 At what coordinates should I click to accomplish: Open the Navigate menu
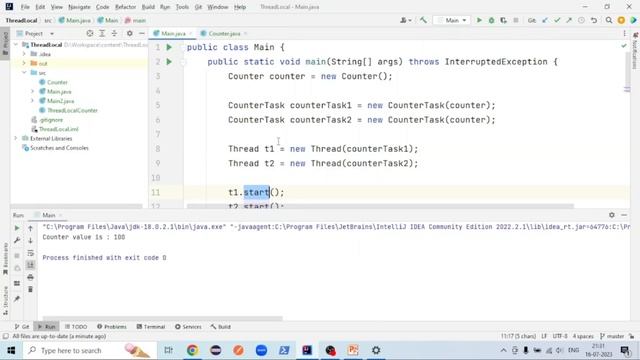tap(79, 7)
